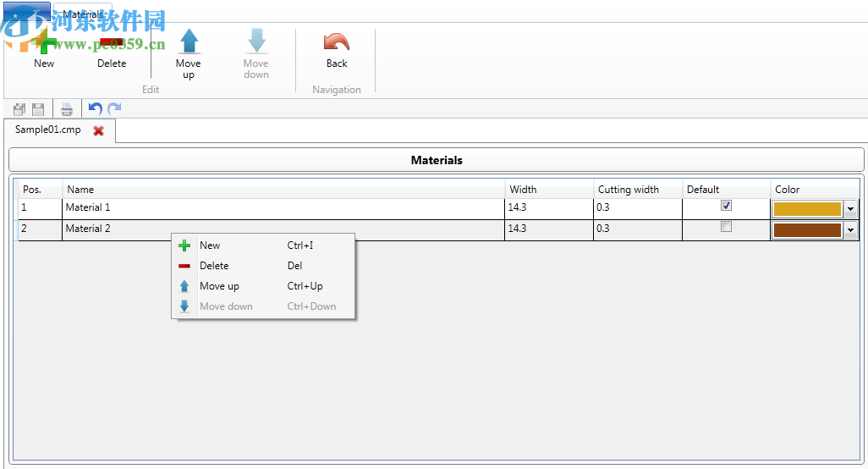The height and width of the screenshot is (469, 868).
Task: Click the golden color swatch of Material 1
Action: click(x=807, y=209)
